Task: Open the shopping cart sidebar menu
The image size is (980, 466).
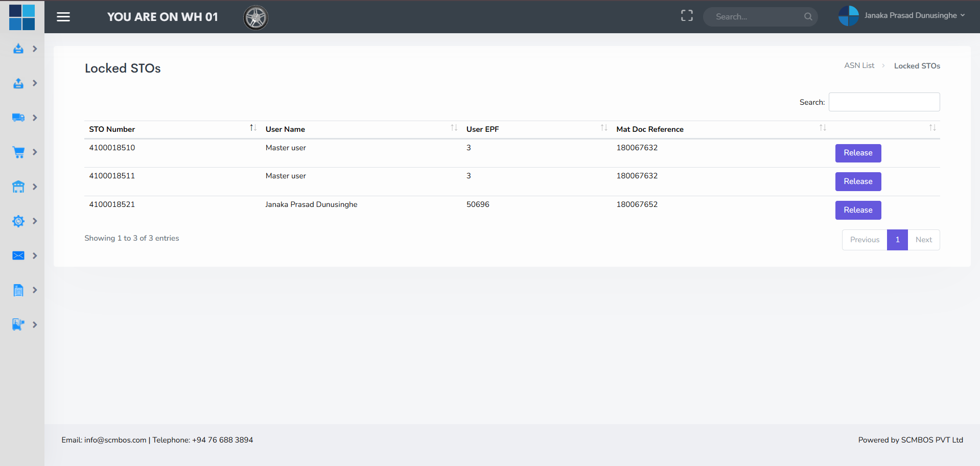Action: (x=18, y=152)
